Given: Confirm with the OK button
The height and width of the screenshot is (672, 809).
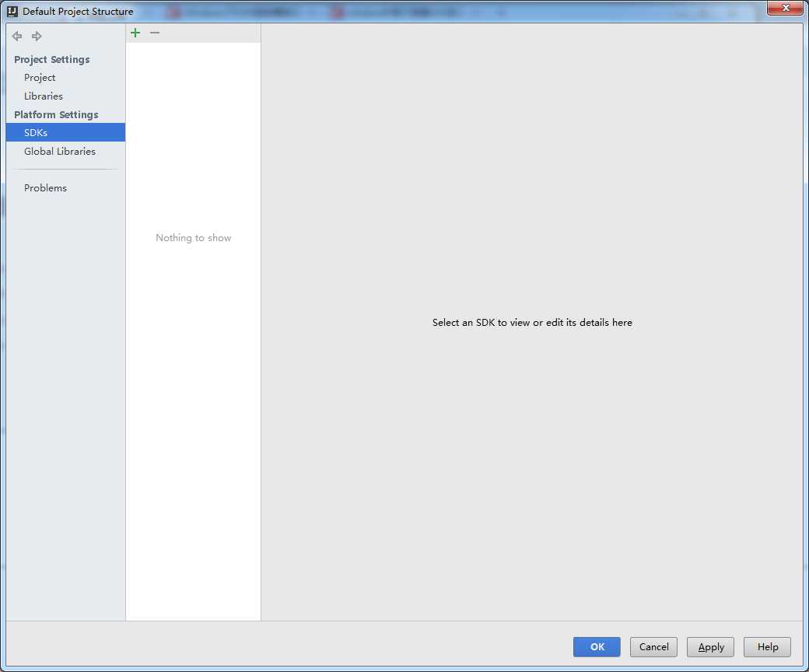Looking at the screenshot, I should tap(597, 647).
